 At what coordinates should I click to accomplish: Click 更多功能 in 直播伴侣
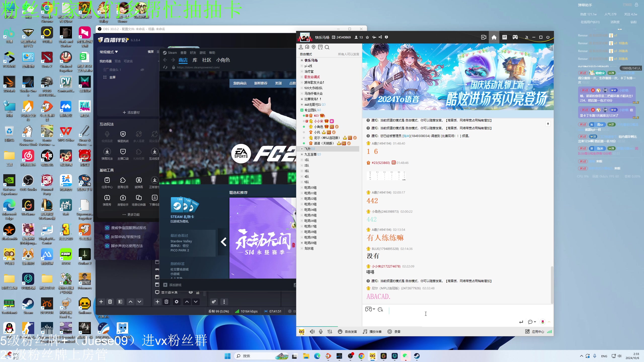click(x=131, y=214)
